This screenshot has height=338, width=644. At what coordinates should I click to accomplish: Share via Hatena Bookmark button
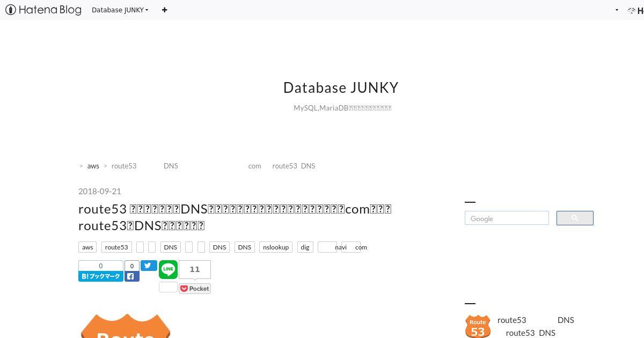pos(101,276)
